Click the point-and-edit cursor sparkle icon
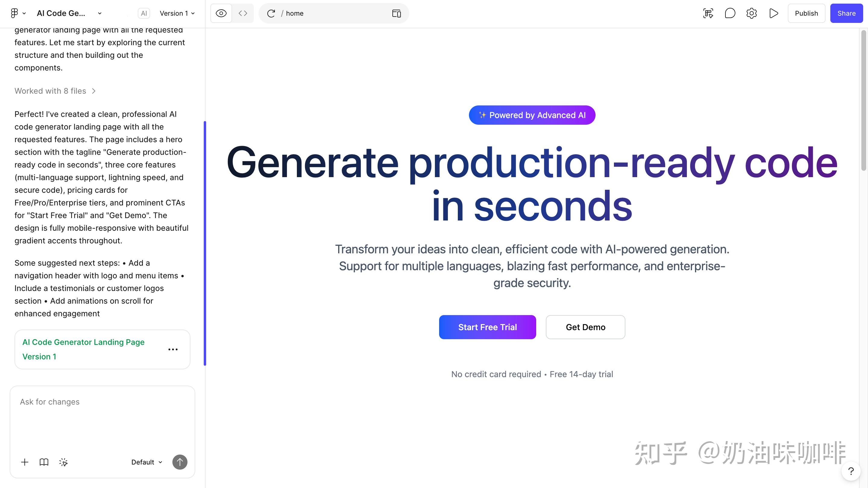Viewport: 868px width, 488px height. point(63,462)
